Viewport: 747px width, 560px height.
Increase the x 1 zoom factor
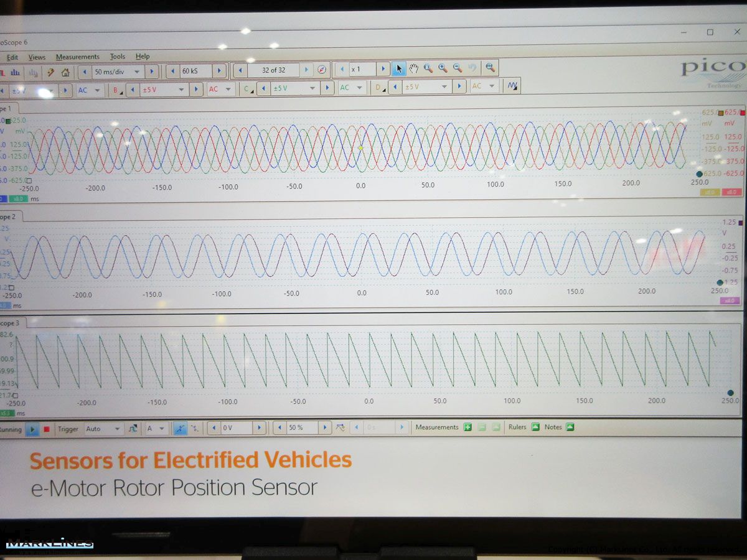tap(383, 69)
